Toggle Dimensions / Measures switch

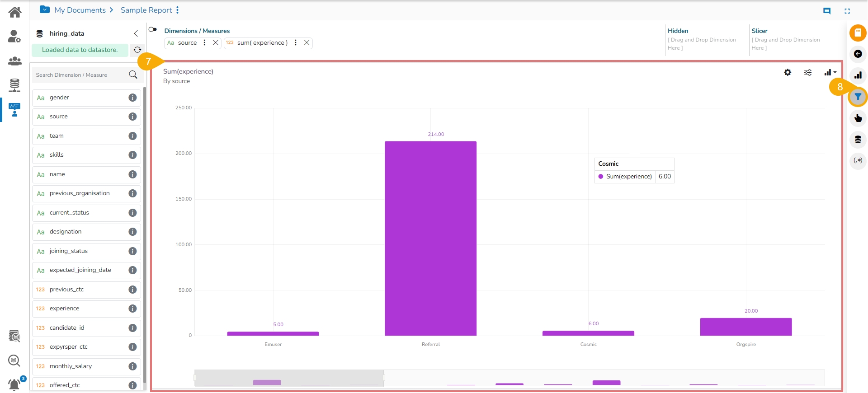(x=153, y=30)
